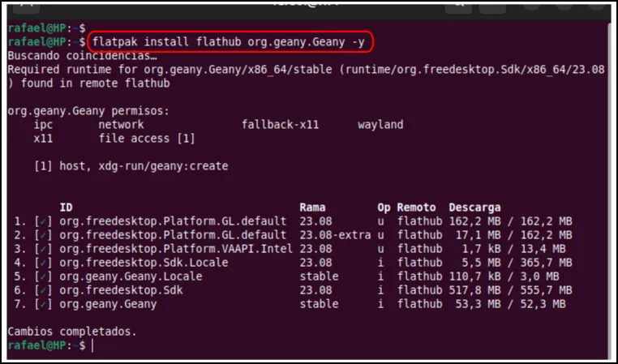Click the 'org.geany.Geany.Locale' ID
The image size is (618, 364).
(x=131, y=276)
